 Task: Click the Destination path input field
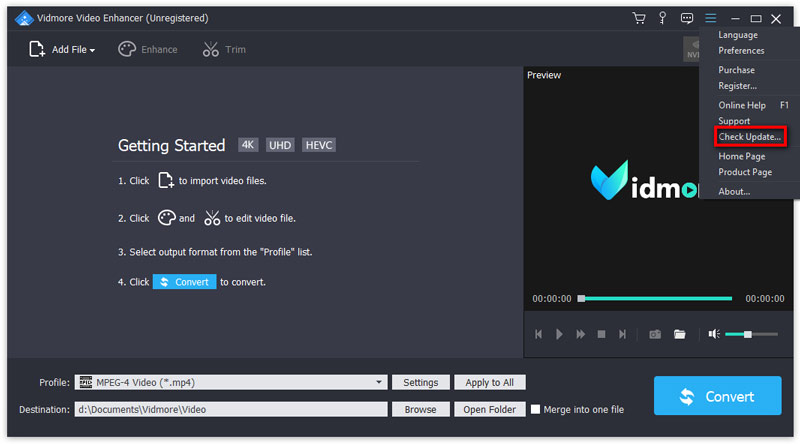tap(230, 409)
